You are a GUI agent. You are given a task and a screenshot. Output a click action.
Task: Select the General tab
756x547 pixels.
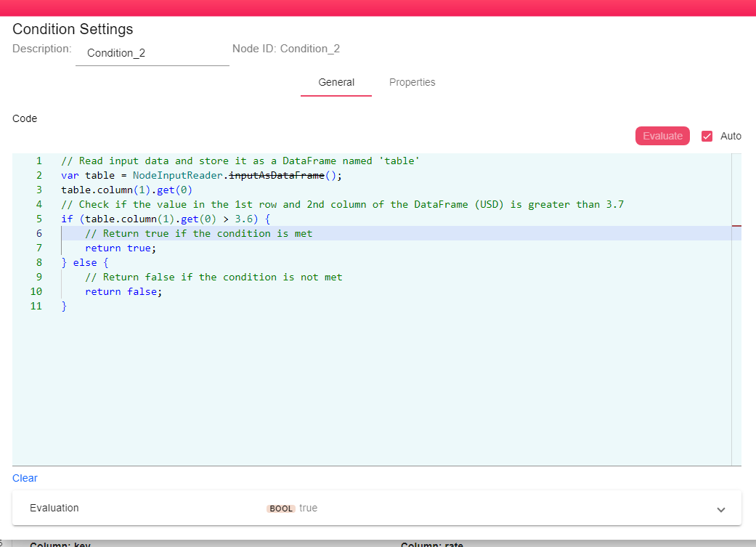(x=336, y=82)
